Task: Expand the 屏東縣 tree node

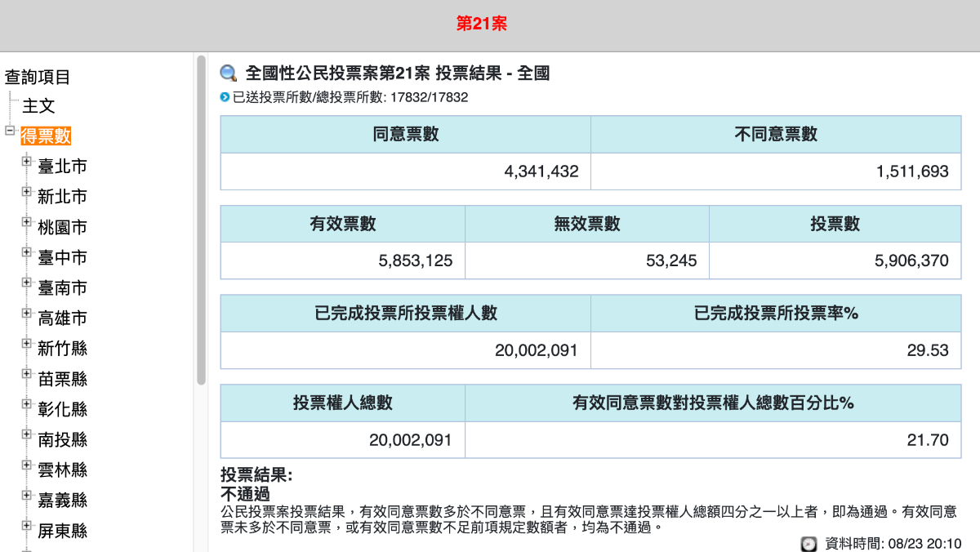Action: click(x=27, y=525)
